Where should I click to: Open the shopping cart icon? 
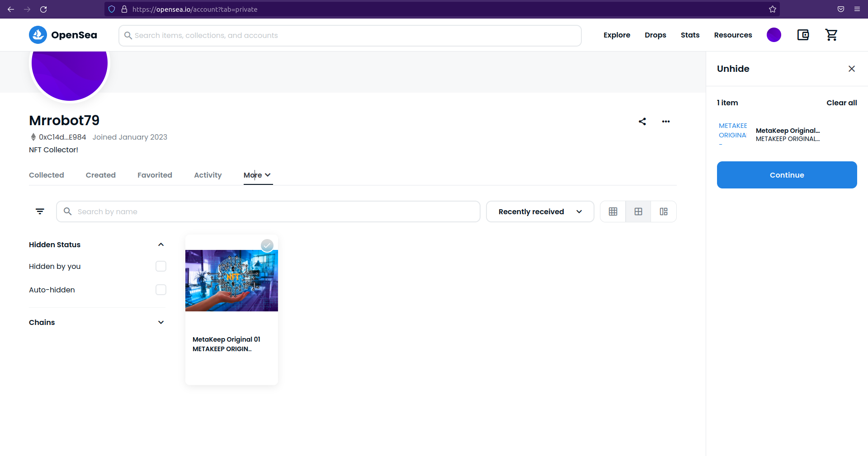(x=831, y=35)
